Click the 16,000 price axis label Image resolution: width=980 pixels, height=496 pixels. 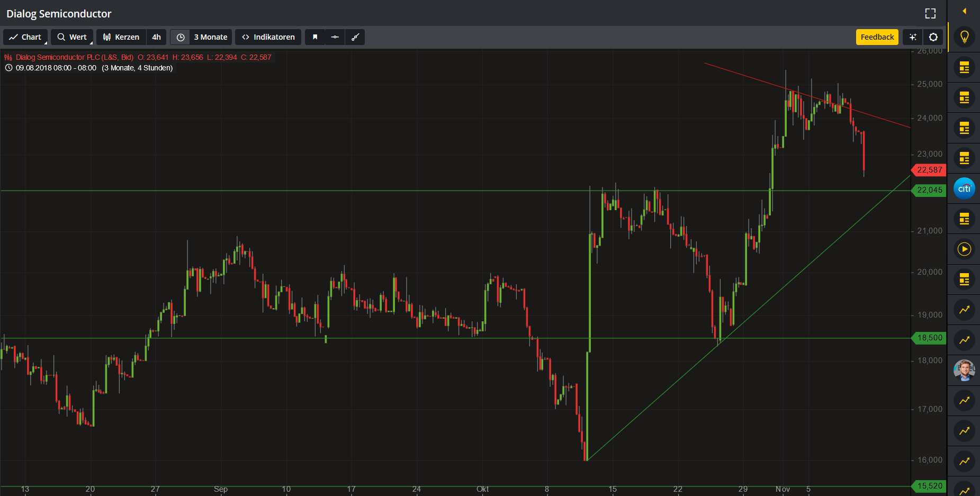click(x=930, y=460)
